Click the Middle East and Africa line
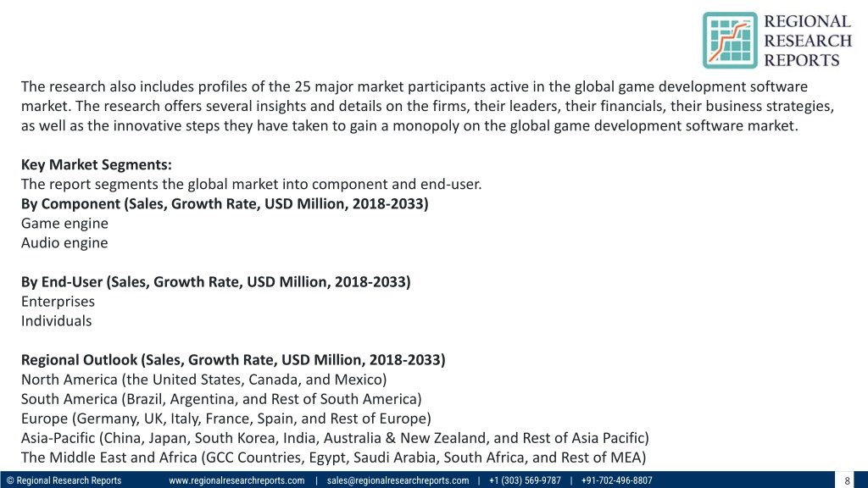Screen dimensions: 868x488 coord(334,457)
